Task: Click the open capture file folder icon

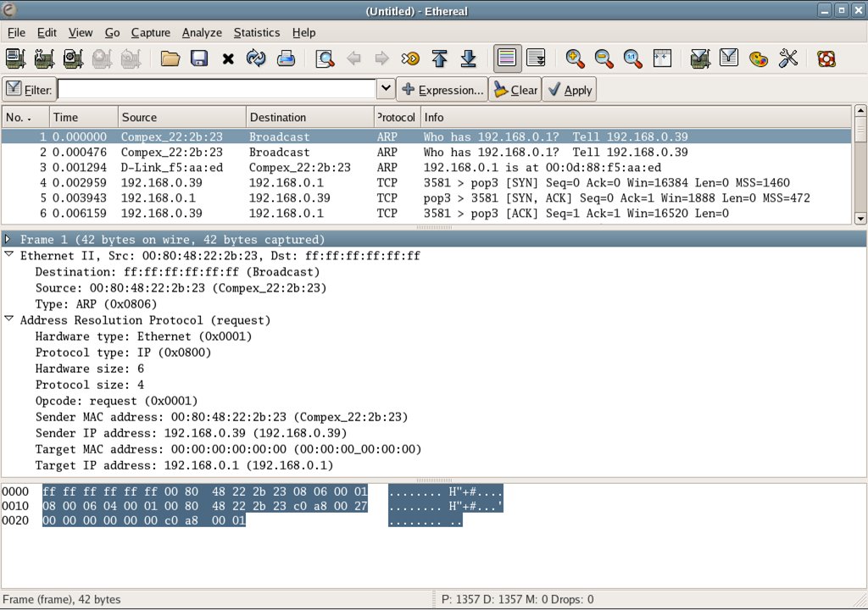Action: click(x=170, y=58)
